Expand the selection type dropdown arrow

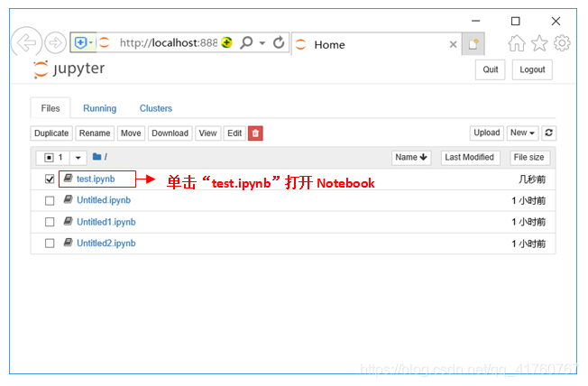[78, 158]
